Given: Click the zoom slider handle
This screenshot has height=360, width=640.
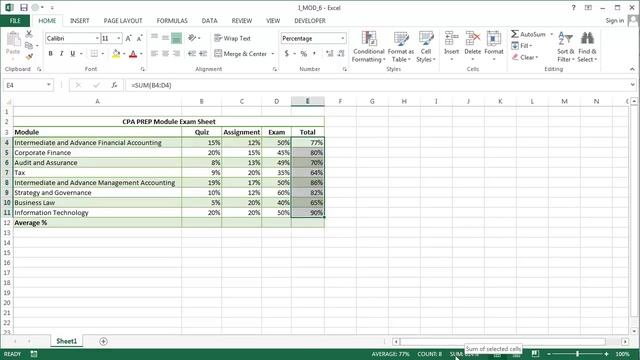Looking at the screenshot, I should tap(578, 354).
